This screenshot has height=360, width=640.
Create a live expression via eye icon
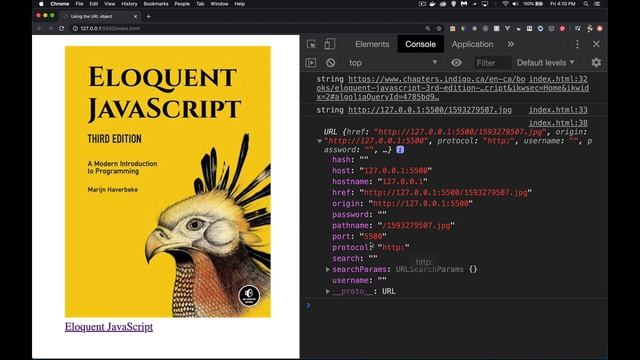click(456, 62)
